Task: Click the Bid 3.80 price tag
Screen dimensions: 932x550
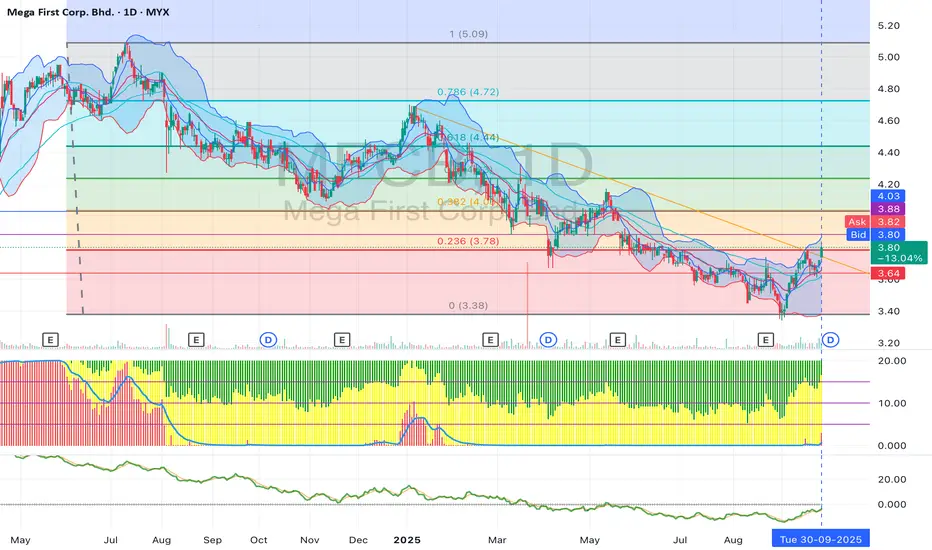Action: click(x=875, y=235)
